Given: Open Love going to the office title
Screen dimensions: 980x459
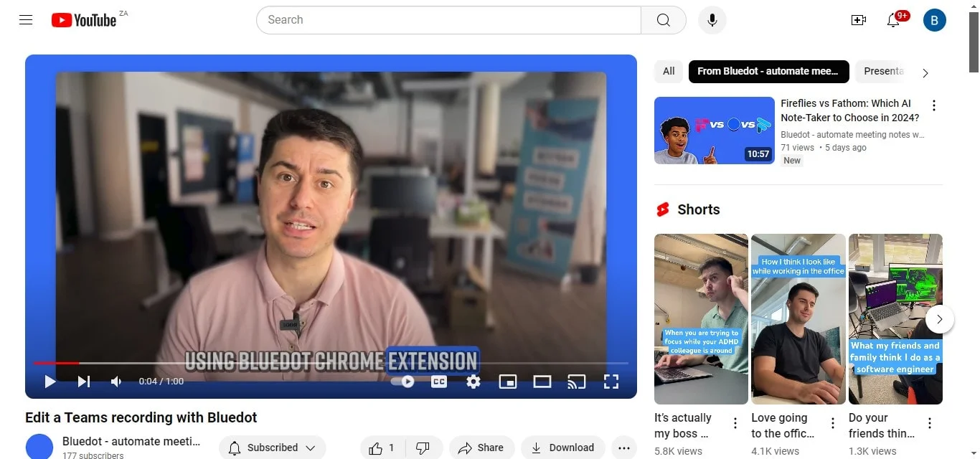Looking at the screenshot, I should coord(783,425).
